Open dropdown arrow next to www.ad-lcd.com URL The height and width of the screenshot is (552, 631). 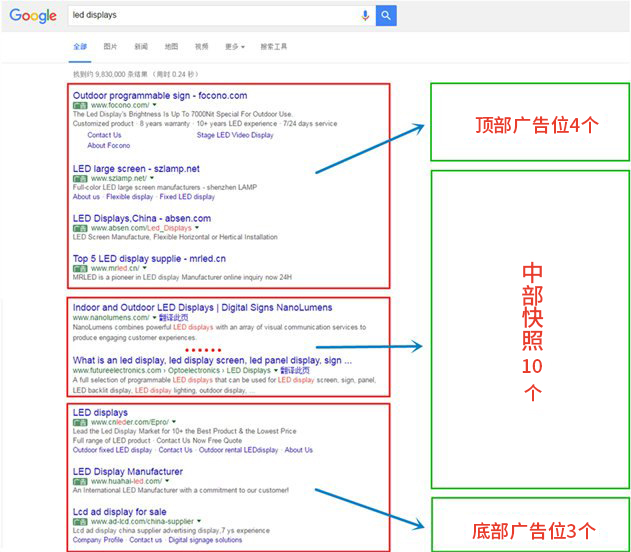point(199,522)
